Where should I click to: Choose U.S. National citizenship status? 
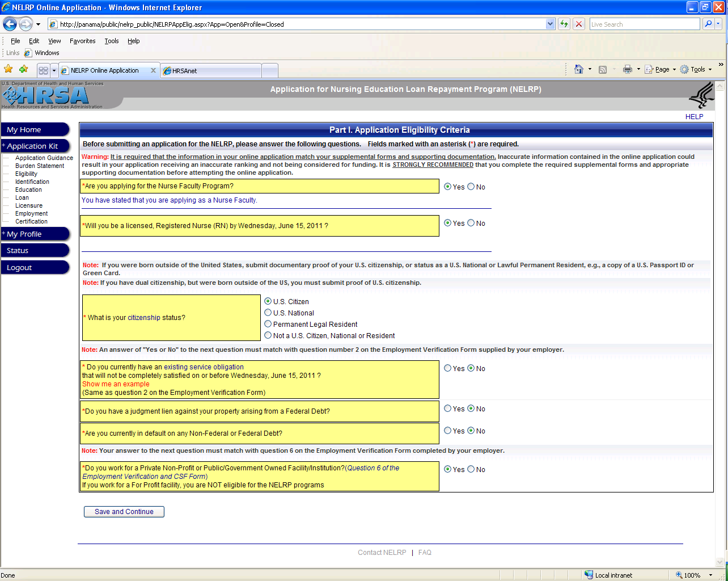268,313
